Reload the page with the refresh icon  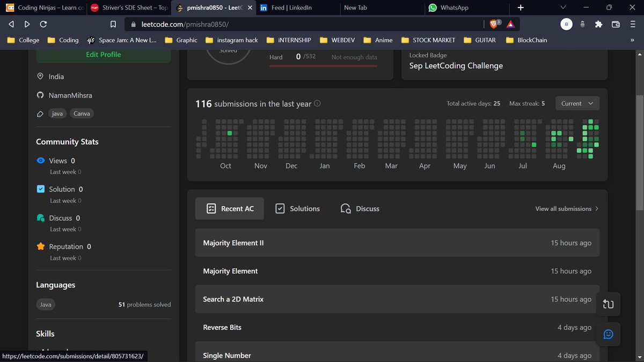pyautogui.click(x=43, y=24)
